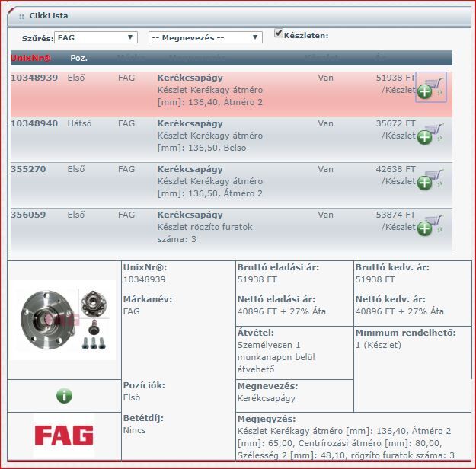Image resolution: width=476 pixels, height=469 pixels.
Task: Select row with UnixNr 10348940
Action: coord(232,139)
